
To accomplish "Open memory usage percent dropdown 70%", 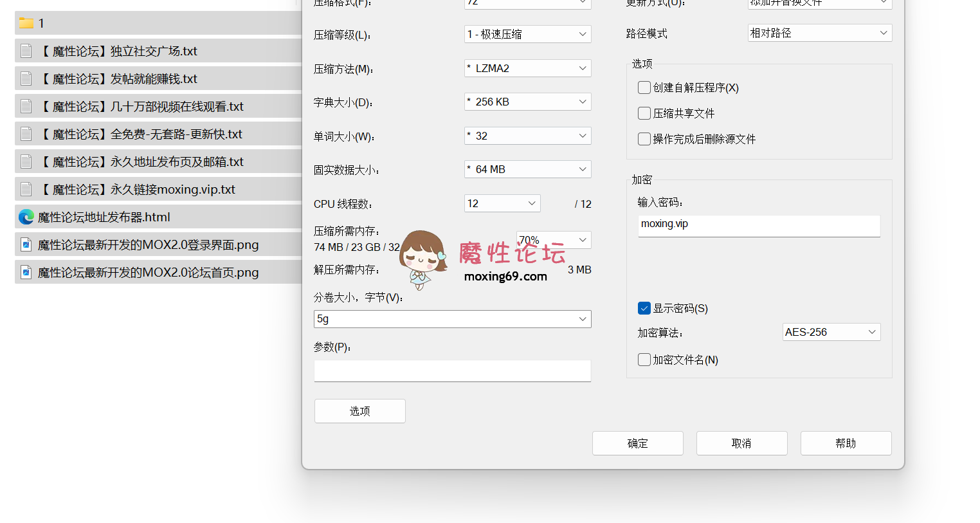I will [x=554, y=240].
